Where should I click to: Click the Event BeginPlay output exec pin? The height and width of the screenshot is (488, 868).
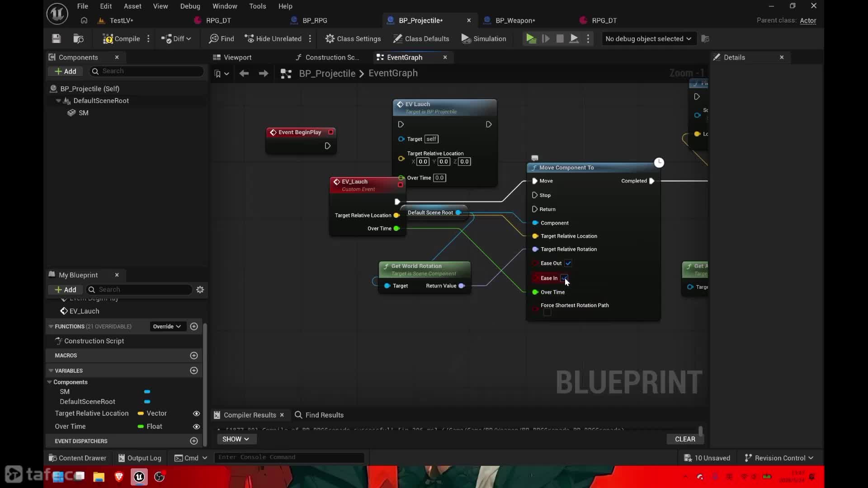[x=328, y=146]
